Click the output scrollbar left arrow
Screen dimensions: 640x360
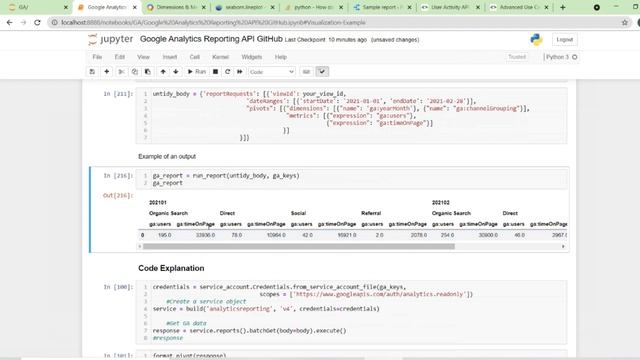pos(140,247)
